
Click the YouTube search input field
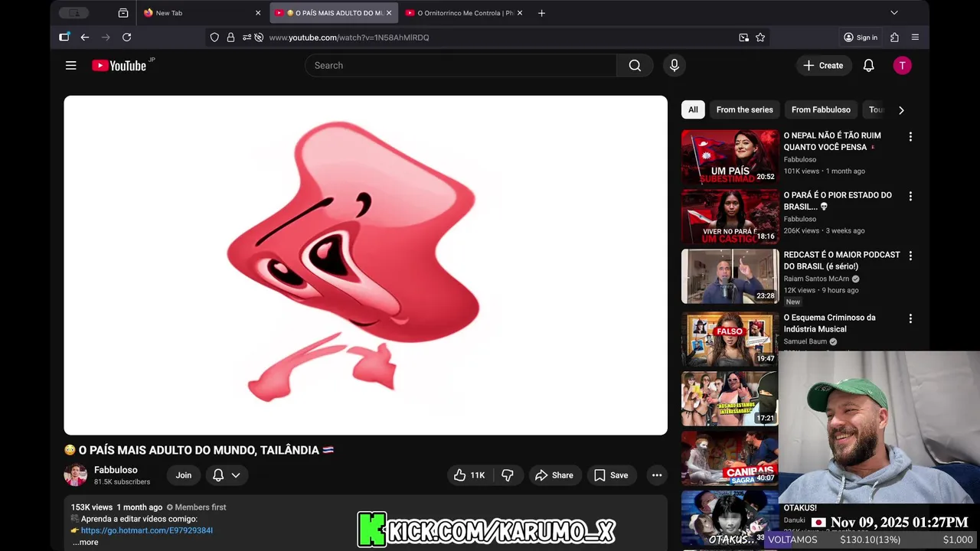coord(460,66)
